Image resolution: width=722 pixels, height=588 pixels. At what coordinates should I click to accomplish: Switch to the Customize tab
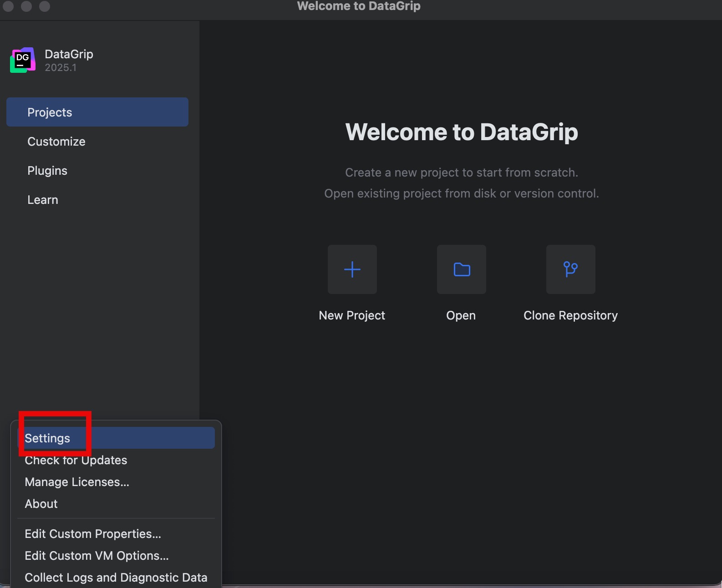coord(56,142)
